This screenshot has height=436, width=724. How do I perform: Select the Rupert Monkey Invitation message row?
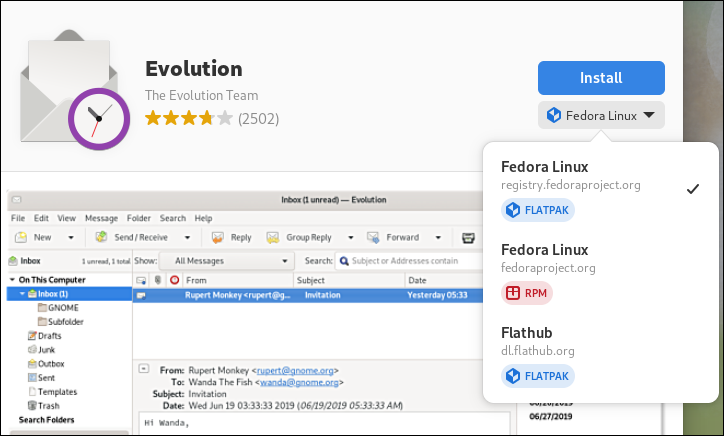[308, 295]
